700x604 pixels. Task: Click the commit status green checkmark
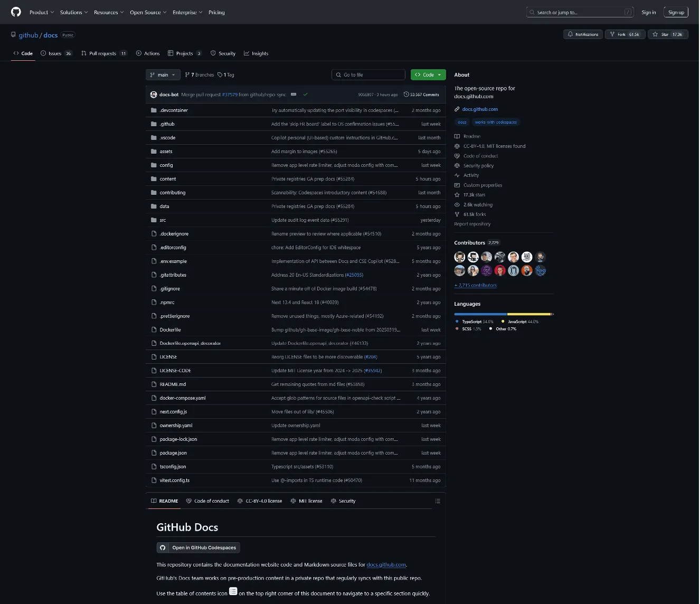pos(305,95)
